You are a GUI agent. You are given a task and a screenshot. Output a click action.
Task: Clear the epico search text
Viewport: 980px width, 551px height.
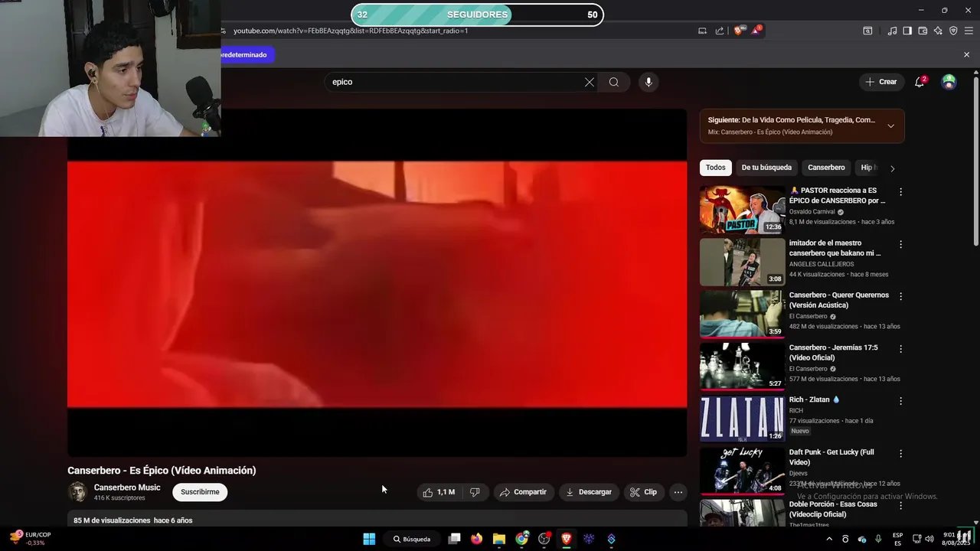tap(590, 82)
